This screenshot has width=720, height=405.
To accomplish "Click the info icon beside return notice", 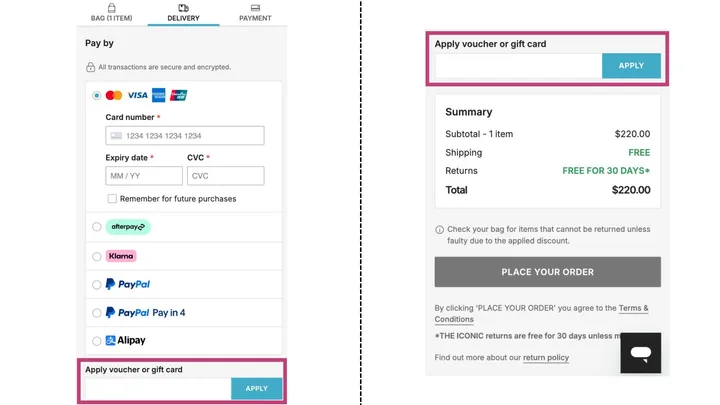I will point(440,230).
